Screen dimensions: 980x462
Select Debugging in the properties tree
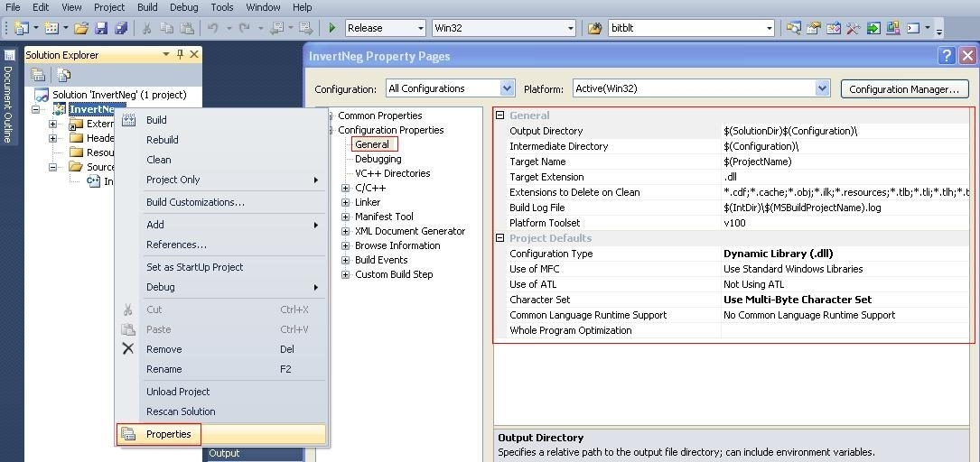coord(378,159)
